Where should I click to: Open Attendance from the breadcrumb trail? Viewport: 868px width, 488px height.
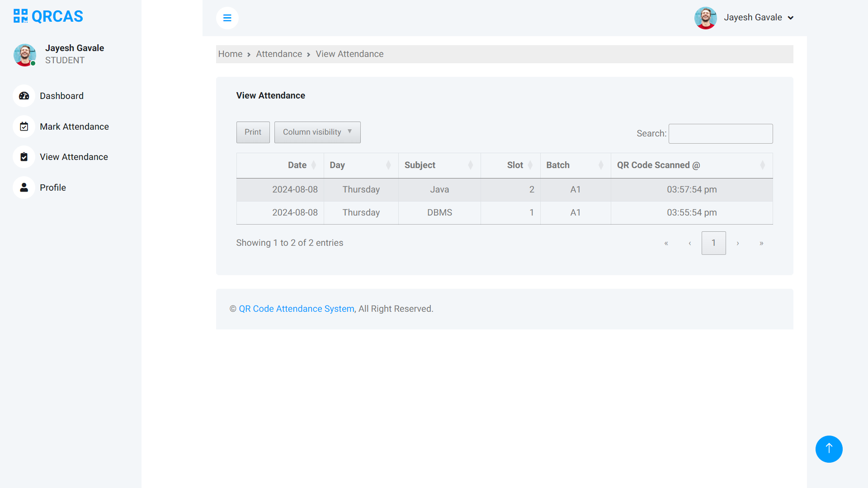[279, 54]
